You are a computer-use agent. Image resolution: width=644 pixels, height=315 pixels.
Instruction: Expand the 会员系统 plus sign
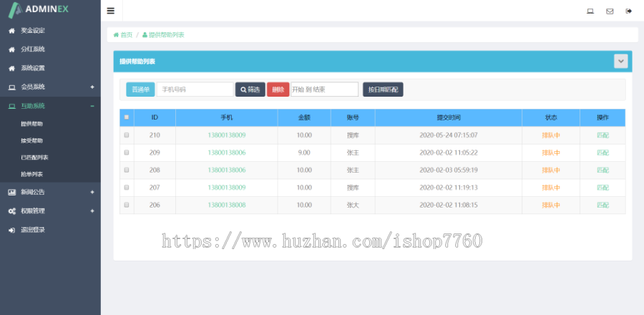[x=92, y=87]
